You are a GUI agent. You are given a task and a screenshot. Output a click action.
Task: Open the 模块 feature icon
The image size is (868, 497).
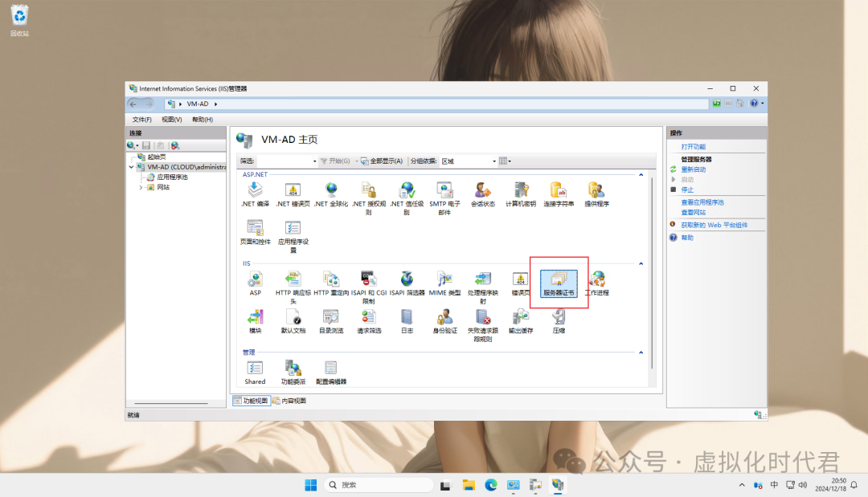(256, 321)
